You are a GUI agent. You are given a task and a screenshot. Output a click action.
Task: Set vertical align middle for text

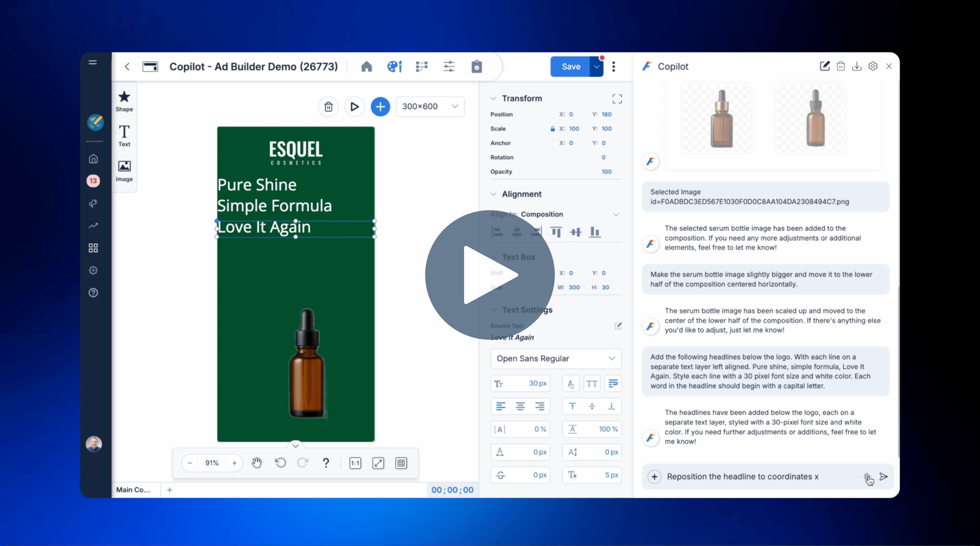[x=592, y=406]
